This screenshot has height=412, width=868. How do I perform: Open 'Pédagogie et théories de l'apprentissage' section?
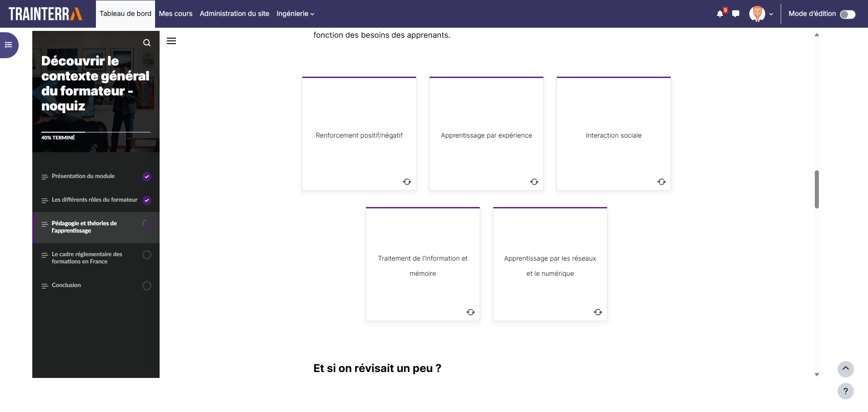point(84,227)
